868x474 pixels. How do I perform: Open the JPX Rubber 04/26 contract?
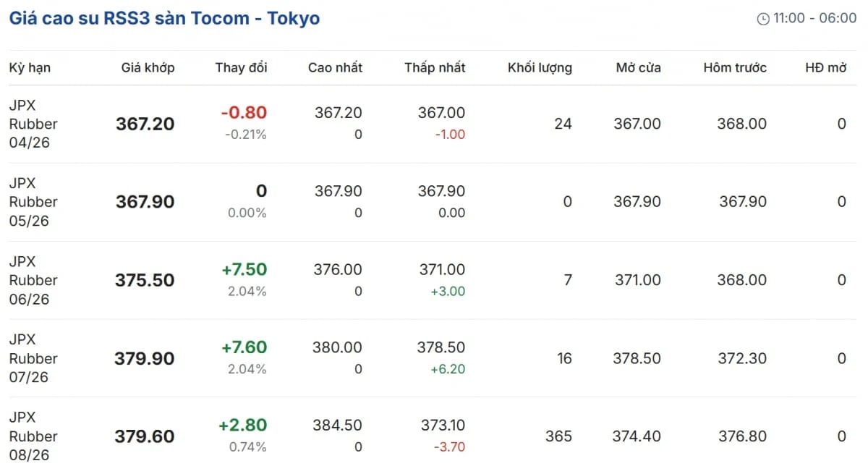(x=33, y=124)
